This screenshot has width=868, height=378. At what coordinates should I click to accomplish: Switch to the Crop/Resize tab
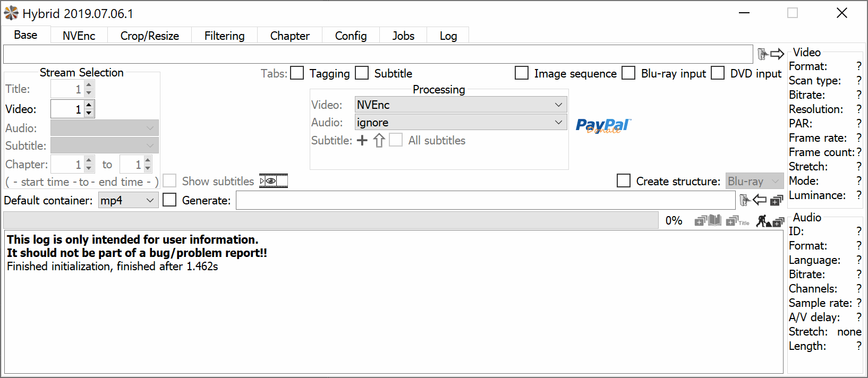(149, 36)
